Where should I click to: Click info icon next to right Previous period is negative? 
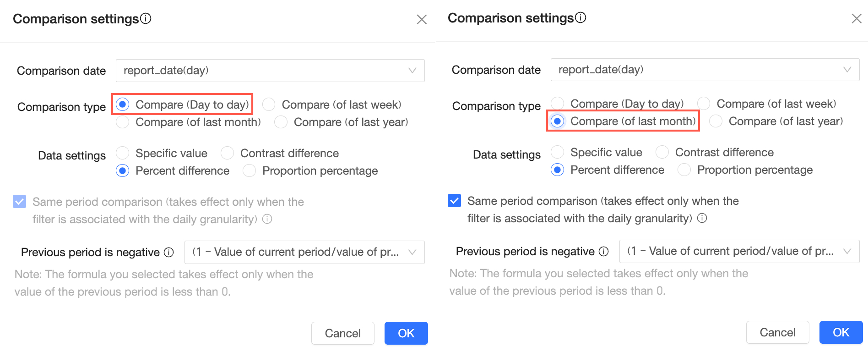(604, 252)
